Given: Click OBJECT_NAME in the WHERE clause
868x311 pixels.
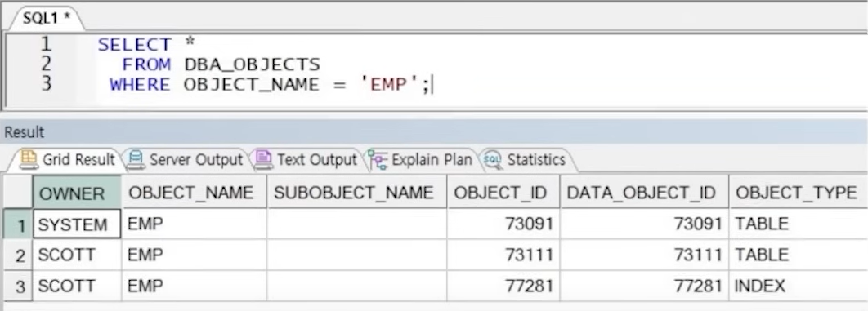Looking at the screenshot, I should point(251,85).
